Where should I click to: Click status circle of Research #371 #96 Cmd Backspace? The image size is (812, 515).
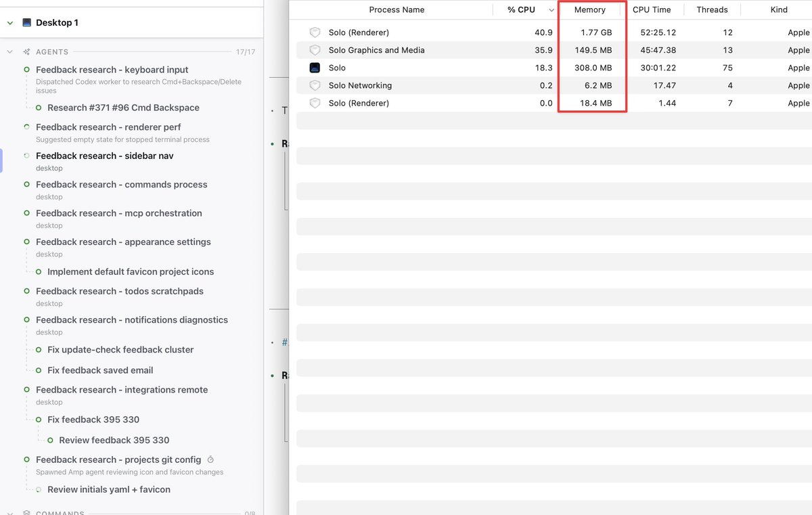point(39,108)
